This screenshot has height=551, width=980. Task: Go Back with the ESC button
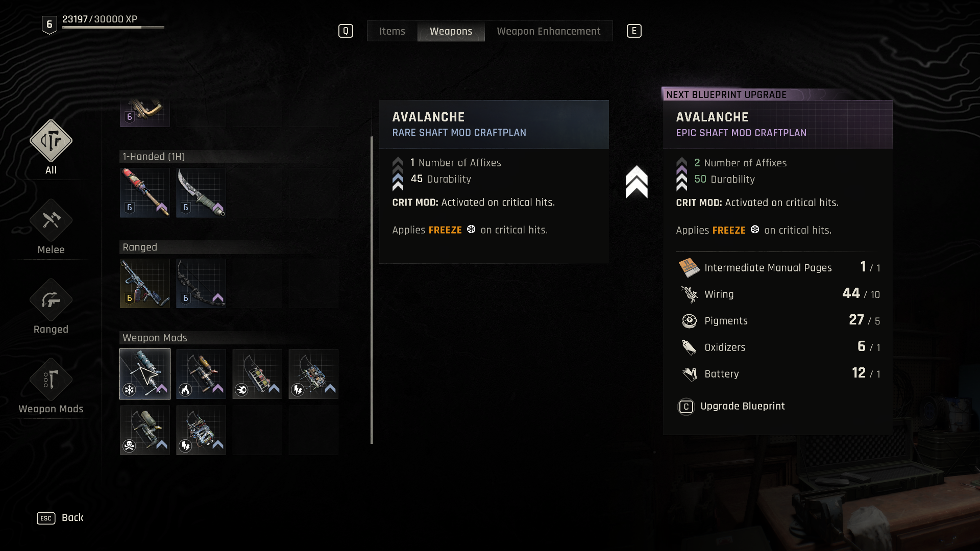[60, 518]
